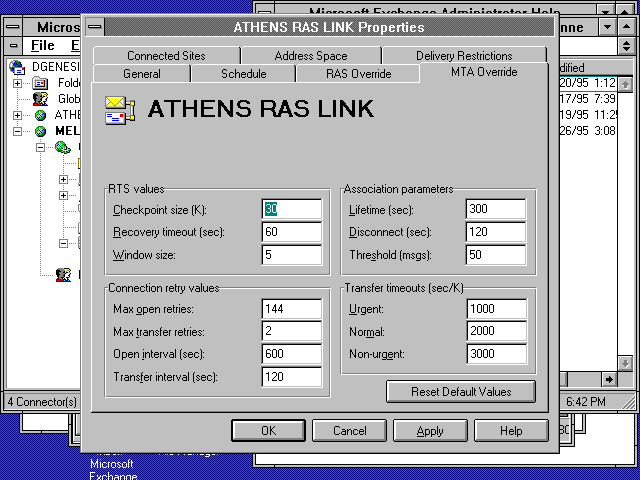
Task: Select the row modified 17/95 7:39
Action: [587, 99]
